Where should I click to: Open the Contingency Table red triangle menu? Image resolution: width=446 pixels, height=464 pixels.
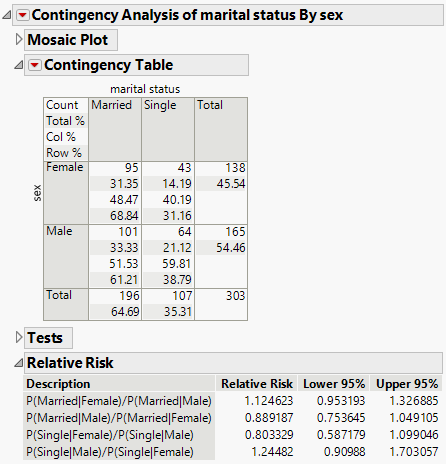[35, 65]
